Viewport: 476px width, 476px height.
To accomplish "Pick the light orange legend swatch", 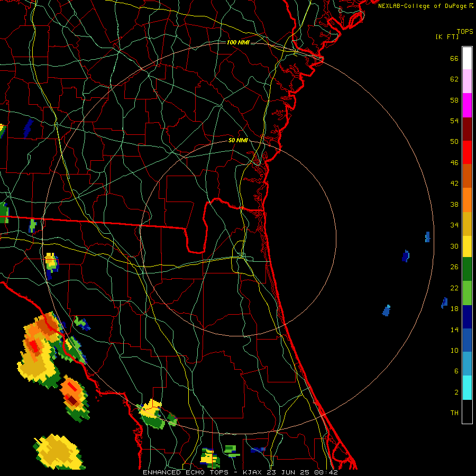I will click(467, 200).
